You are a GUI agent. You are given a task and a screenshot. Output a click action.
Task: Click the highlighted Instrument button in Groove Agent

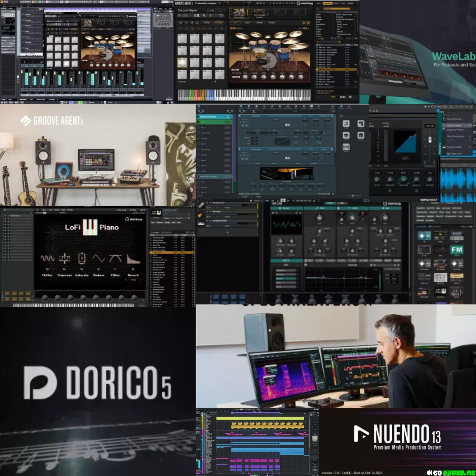pyautogui.click(x=218, y=23)
